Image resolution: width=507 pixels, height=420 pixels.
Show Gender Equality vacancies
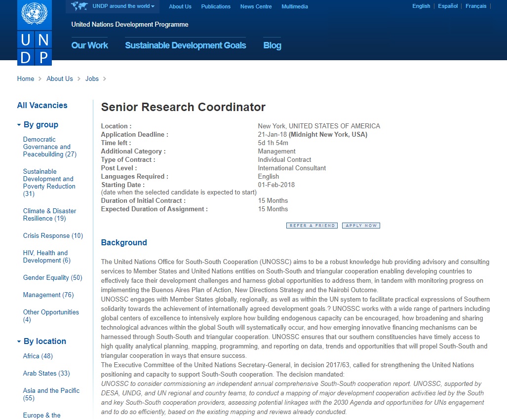coord(53,278)
